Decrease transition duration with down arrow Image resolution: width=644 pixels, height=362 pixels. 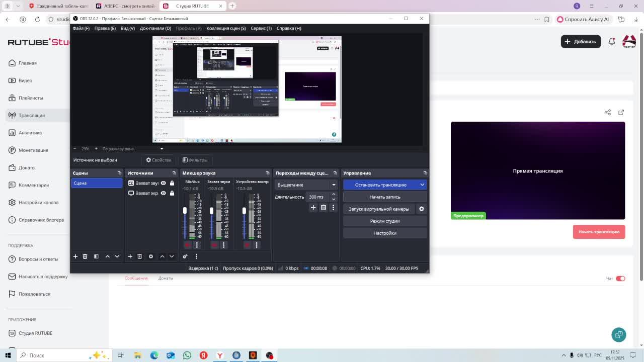(333, 199)
